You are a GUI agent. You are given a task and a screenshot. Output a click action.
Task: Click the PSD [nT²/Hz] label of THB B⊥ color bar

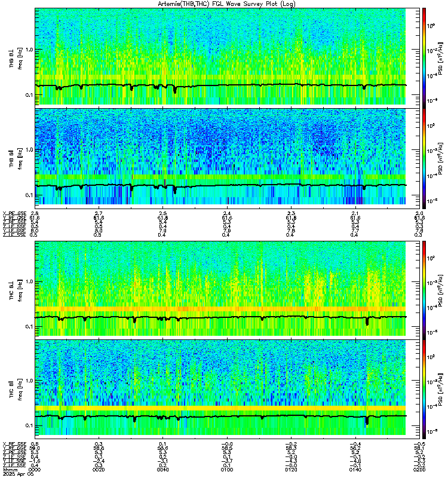[x=440, y=58]
